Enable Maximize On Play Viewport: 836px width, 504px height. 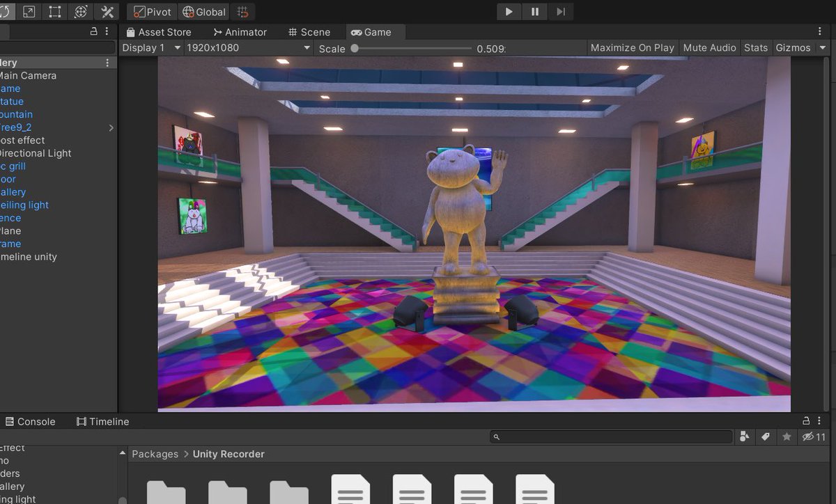(x=632, y=47)
